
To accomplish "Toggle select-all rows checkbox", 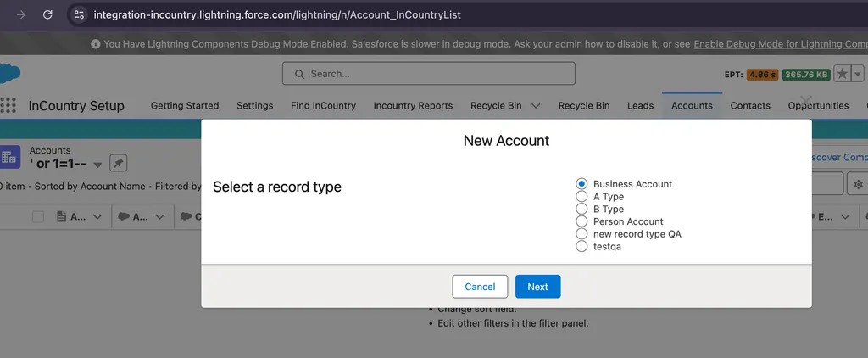I will pyautogui.click(x=37, y=217).
